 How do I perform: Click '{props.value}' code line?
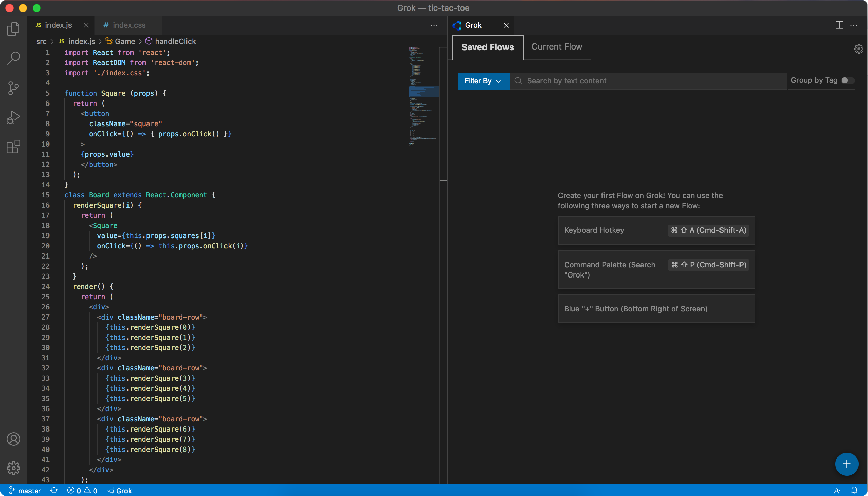tap(107, 154)
